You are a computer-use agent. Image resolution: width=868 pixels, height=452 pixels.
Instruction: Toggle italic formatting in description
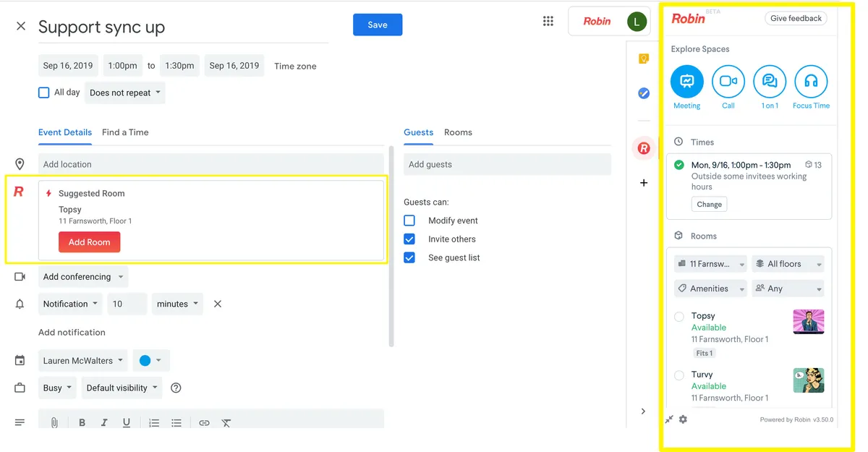(104, 423)
